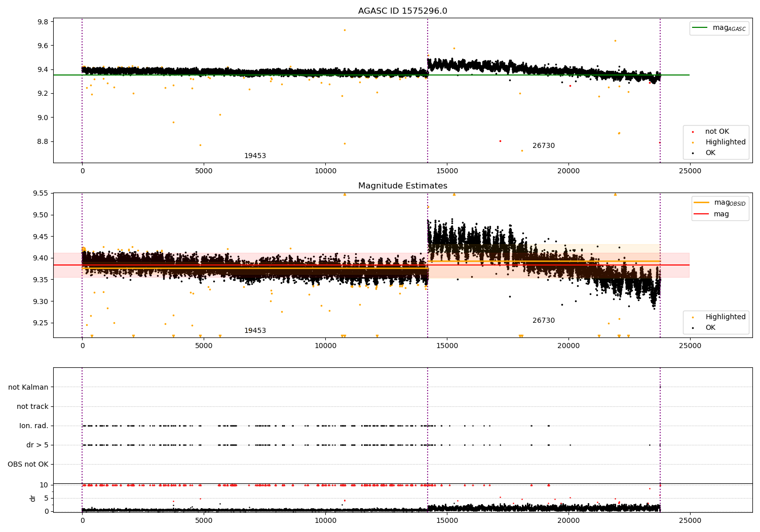Click the red 'mag' legend entry in middle plot

(x=711, y=214)
